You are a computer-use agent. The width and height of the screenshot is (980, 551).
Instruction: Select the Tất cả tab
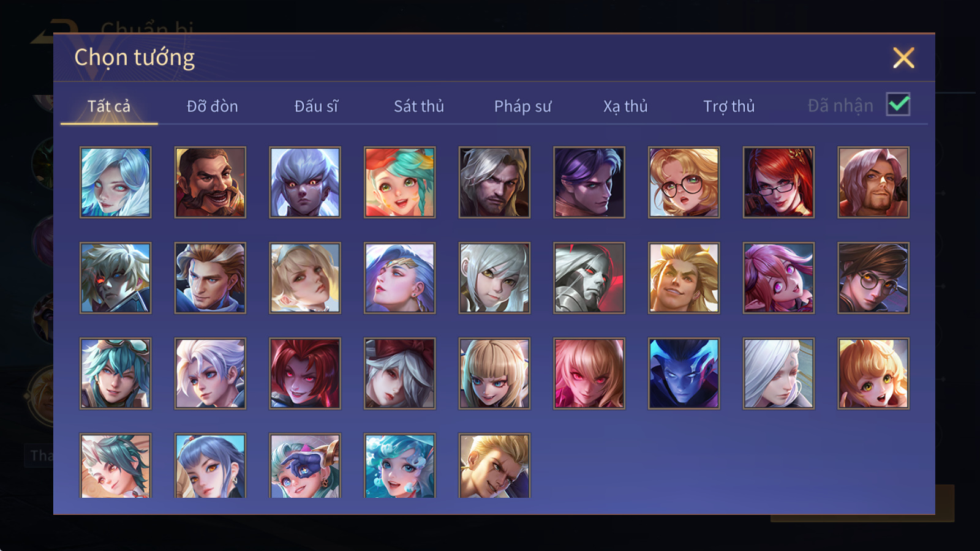(x=109, y=107)
